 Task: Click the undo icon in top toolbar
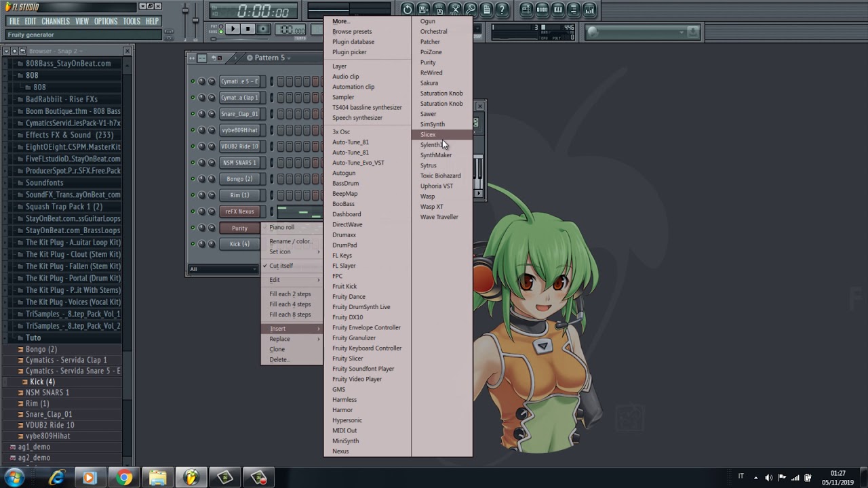coord(408,9)
